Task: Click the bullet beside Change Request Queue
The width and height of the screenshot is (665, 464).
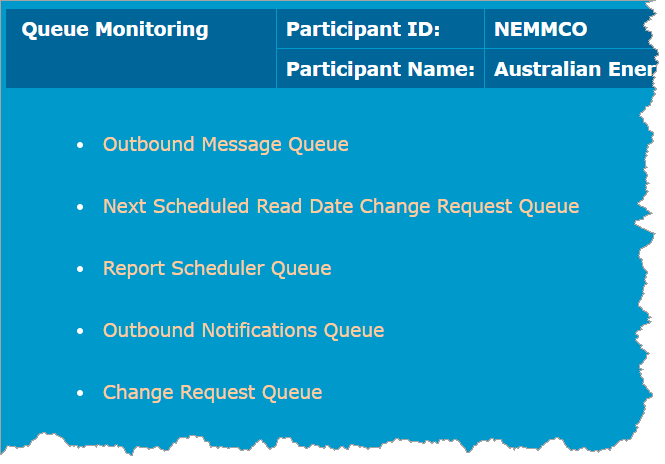Action: coord(80,393)
